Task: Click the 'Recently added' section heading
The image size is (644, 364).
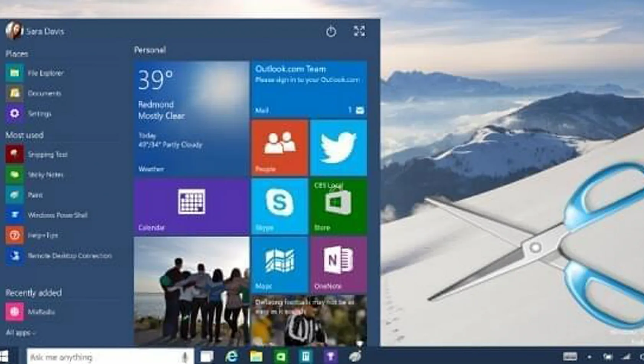Action: [x=34, y=293]
